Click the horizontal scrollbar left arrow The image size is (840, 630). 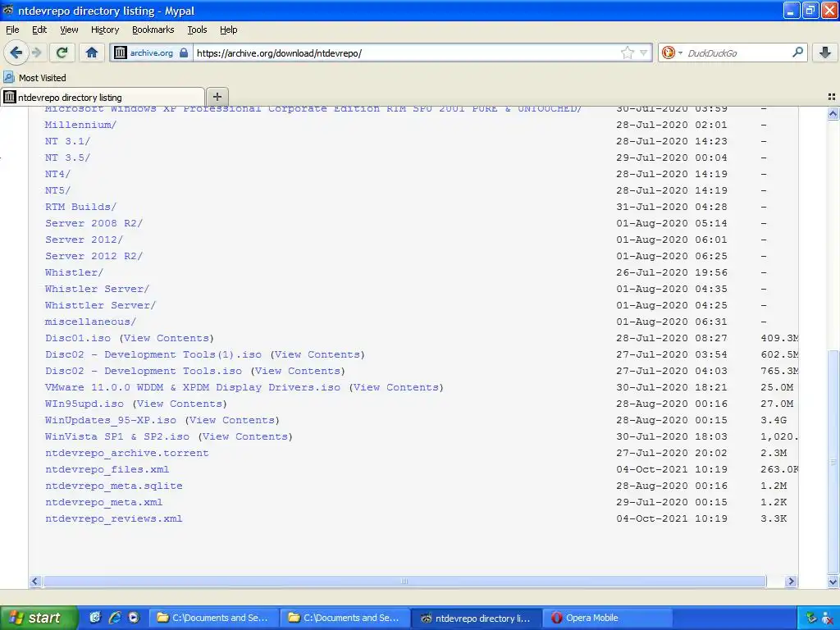click(x=35, y=582)
